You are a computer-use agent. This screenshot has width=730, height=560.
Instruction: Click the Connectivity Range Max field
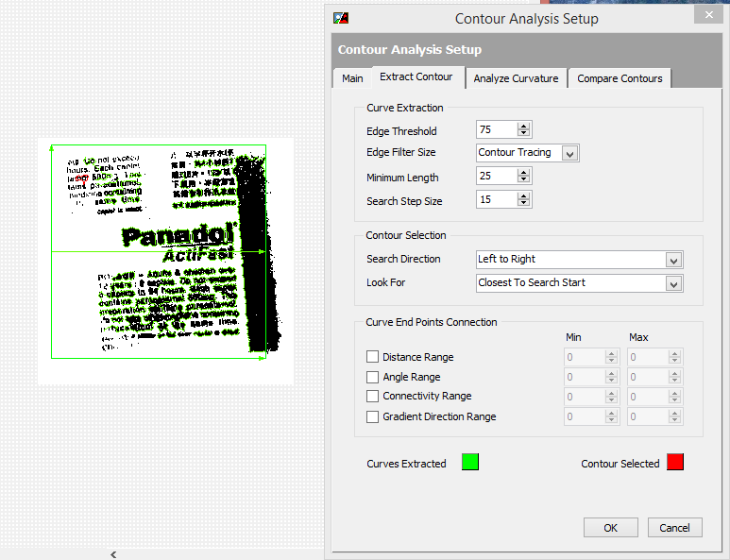coord(648,397)
